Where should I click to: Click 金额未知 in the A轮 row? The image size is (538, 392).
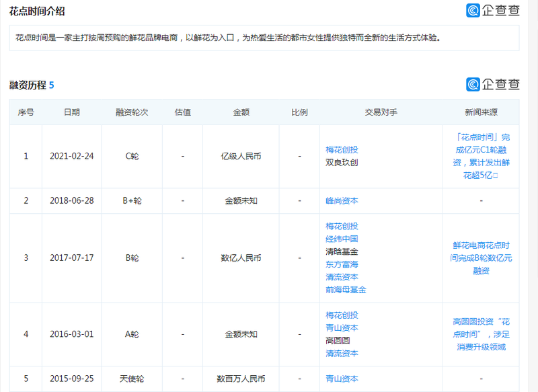pos(241,334)
